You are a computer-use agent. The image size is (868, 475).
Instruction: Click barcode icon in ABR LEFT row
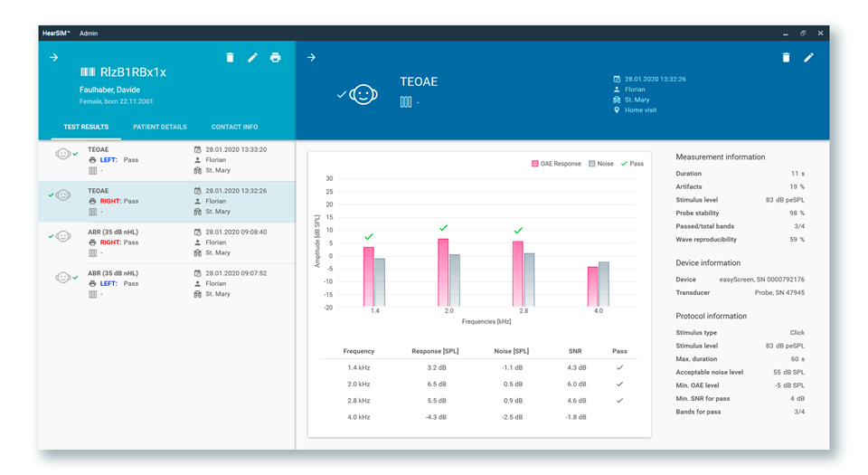click(92, 294)
